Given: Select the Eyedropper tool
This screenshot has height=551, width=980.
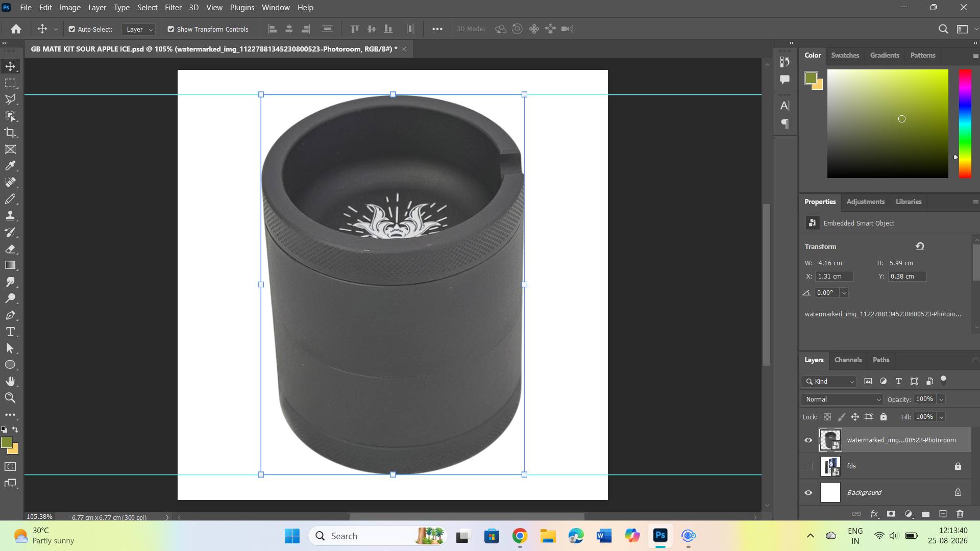Looking at the screenshot, I should tap(10, 166).
